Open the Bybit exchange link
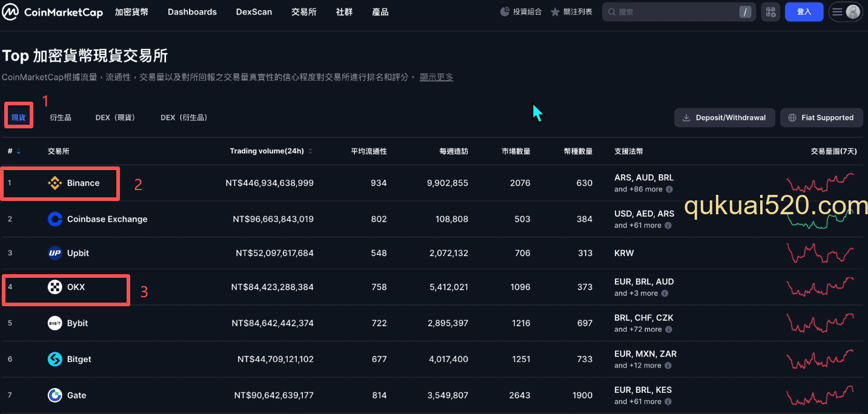868x414 pixels. (x=78, y=323)
